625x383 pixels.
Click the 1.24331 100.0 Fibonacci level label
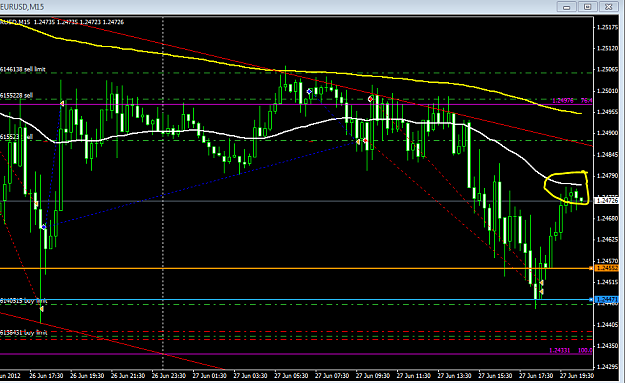571,350
